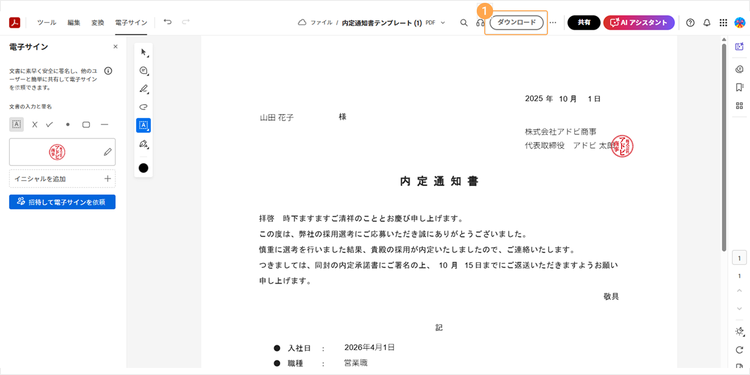Image resolution: width=750 pixels, height=375 pixels.
Task: Click the info icon in 電子サイン panel
Action: [x=108, y=71]
